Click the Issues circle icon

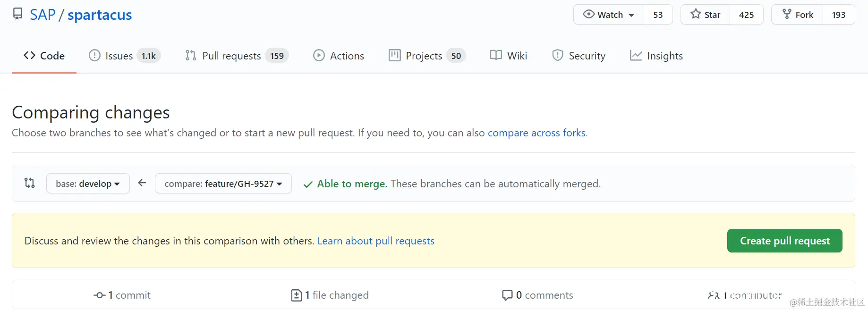click(94, 56)
